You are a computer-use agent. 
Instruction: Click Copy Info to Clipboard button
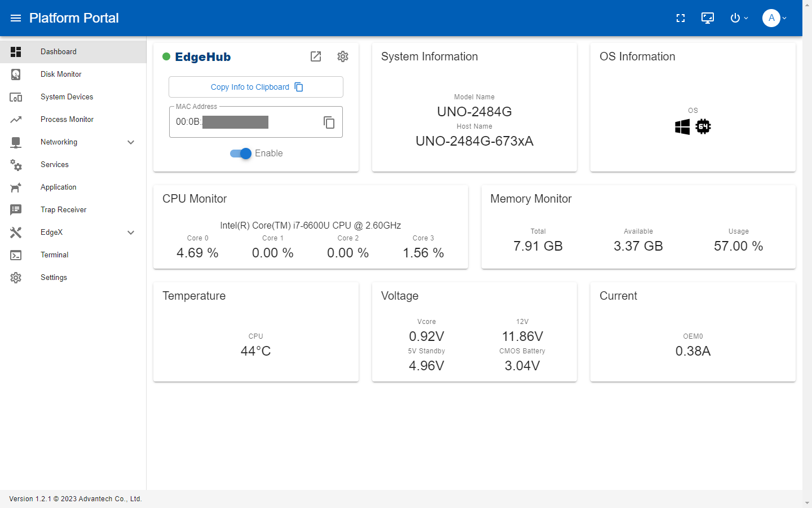[x=256, y=87]
